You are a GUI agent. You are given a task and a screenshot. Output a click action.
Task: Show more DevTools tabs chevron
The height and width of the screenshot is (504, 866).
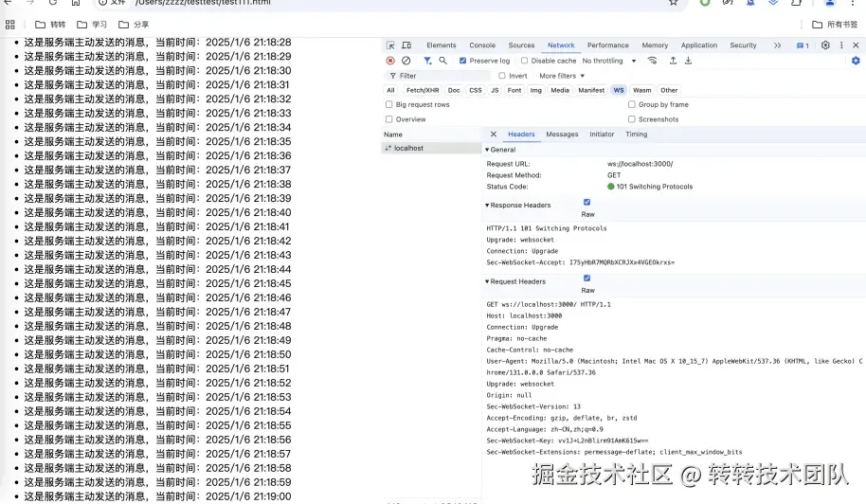(777, 45)
